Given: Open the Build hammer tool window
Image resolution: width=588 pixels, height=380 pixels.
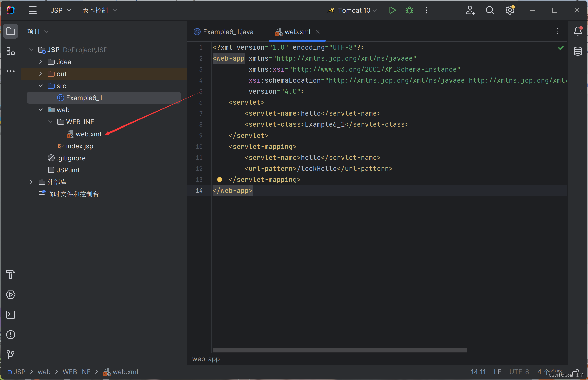Looking at the screenshot, I should click(11, 275).
